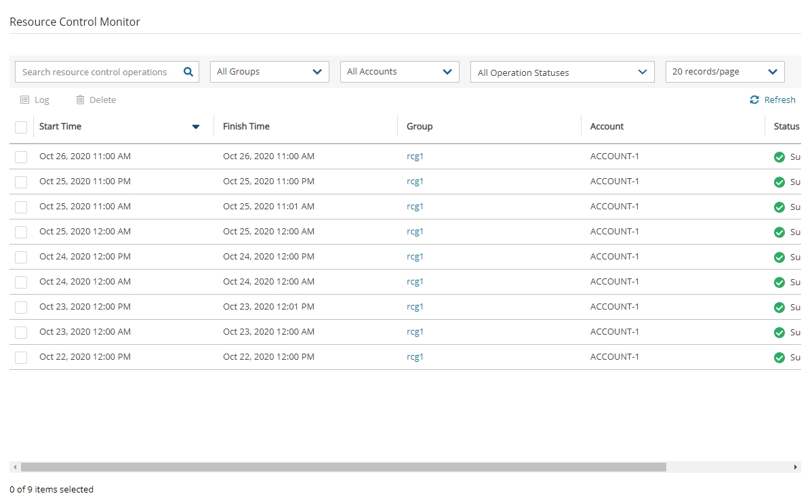Focus the search resource control operations field
Viewport: 812px width, 504px height.
98,72
